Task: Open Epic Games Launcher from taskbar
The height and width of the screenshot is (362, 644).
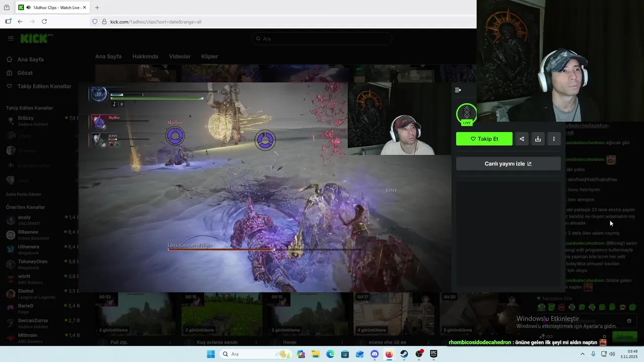Action: pos(434,354)
